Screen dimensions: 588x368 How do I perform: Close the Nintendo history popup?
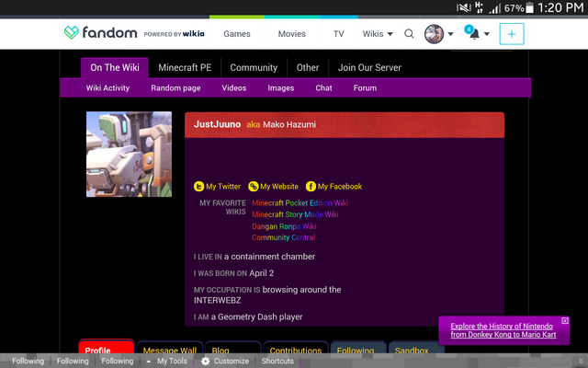[x=565, y=321]
